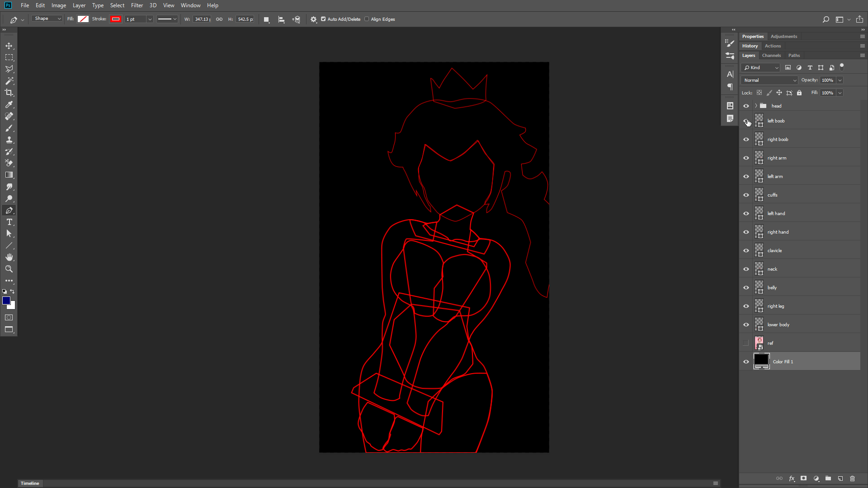Viewport: 868px width, 488px height.
Task: Open the Shape tool mode dropdown
Action: click(47, 19)
